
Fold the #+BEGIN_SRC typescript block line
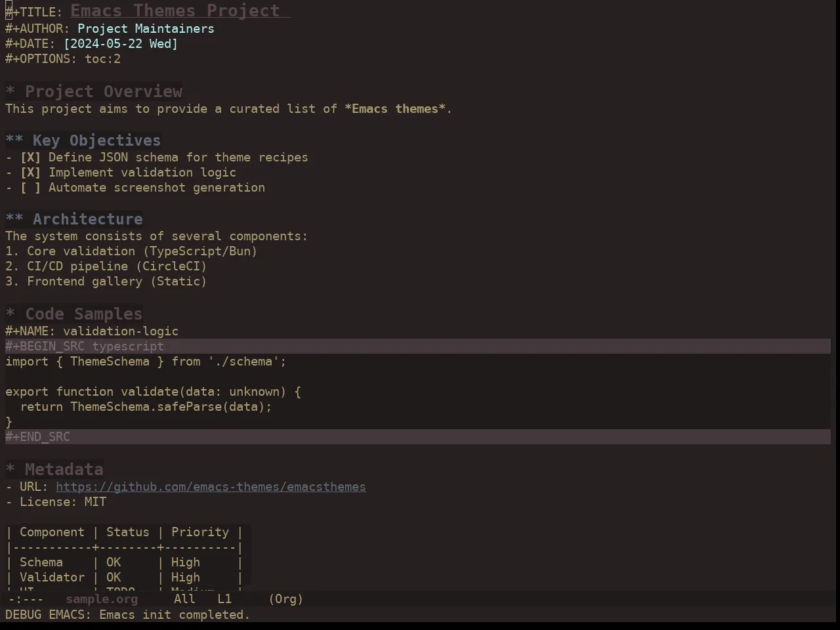point(418,346)
